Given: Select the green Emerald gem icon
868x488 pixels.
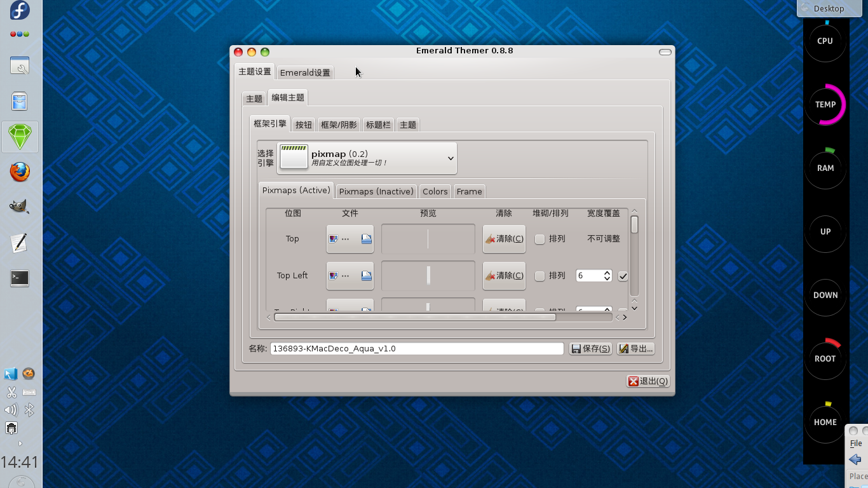Looking at the screenshot, I should coord(20,137).
